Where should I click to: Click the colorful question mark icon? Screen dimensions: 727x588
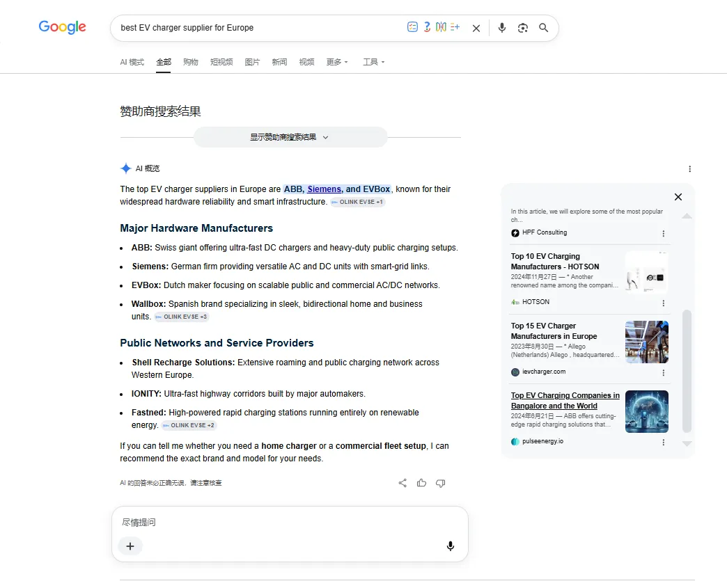[427, 27]
